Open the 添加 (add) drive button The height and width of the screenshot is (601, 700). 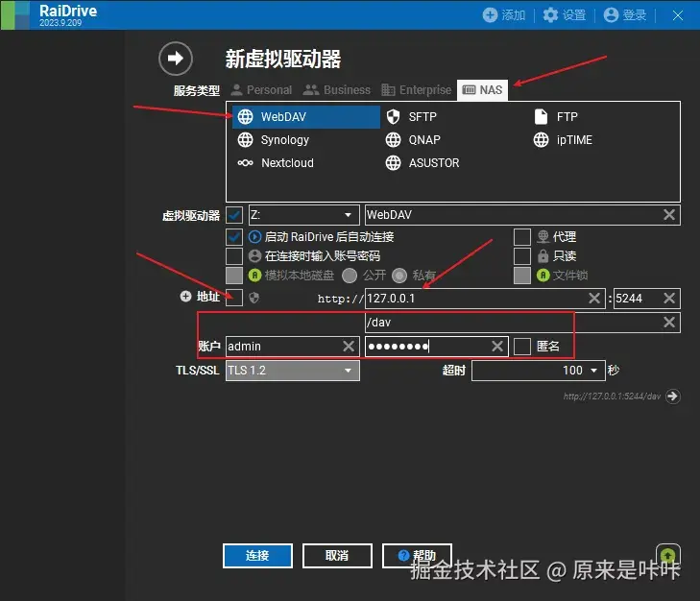coord(504,15)
